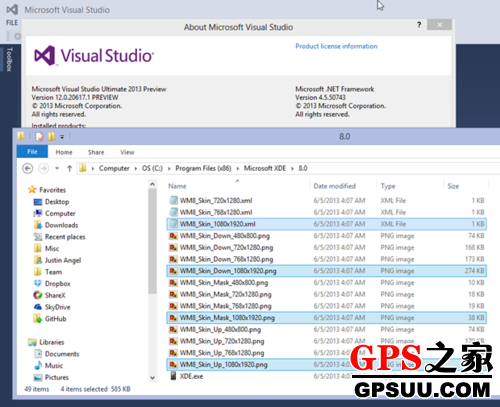The width and height of the screenshot is (500, 407).
Task: Open quick access toolbar customize dropdown
Action: pyautogui.click(x=62, y=137)
